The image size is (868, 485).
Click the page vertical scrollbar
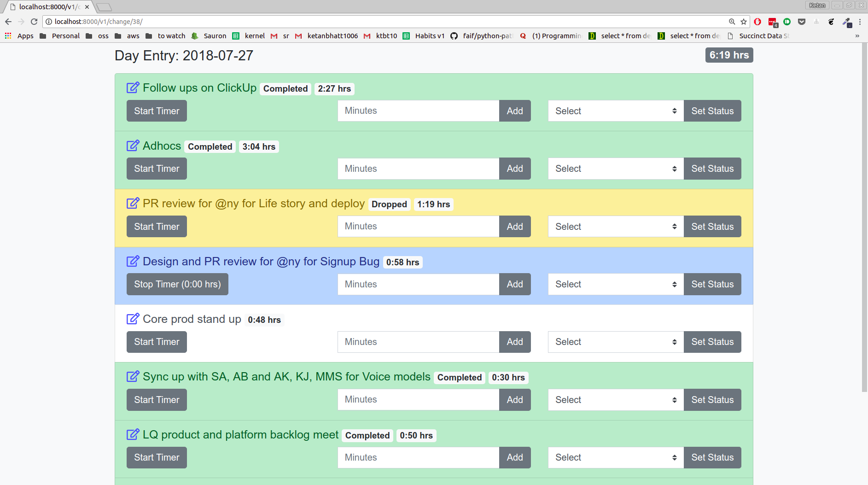coord(864,217)
